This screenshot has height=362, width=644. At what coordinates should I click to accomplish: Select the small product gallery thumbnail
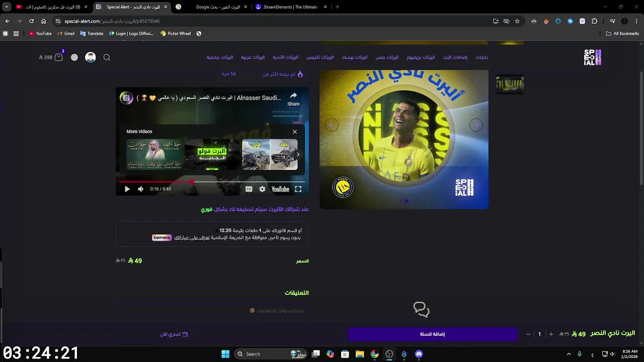click(x=510, y=84)
